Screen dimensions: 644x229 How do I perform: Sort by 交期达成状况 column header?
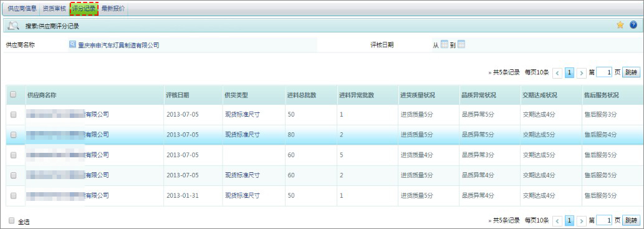tap(540, 95)
